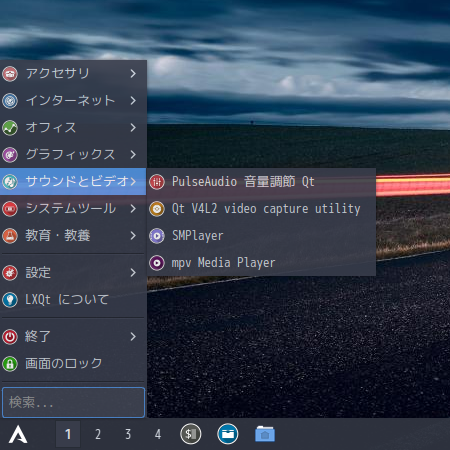
Task: Click the 検索 search field
Action: (x=73, y=402)
